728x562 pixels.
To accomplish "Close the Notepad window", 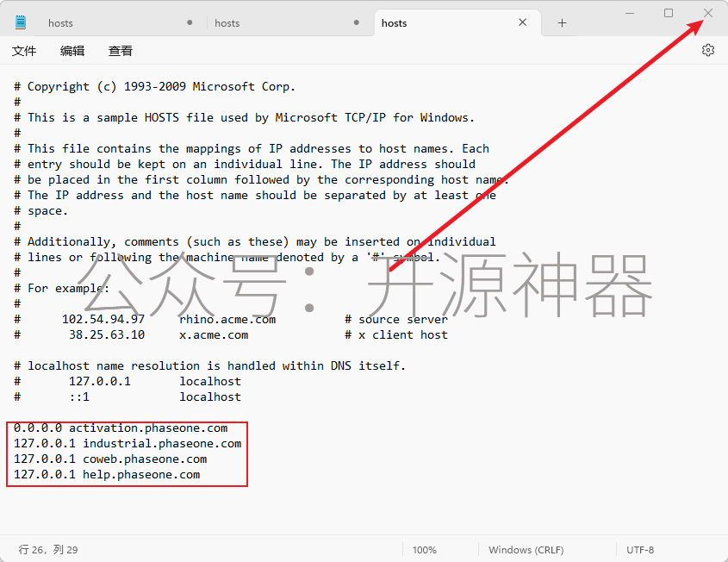I will tap(707, 13).
